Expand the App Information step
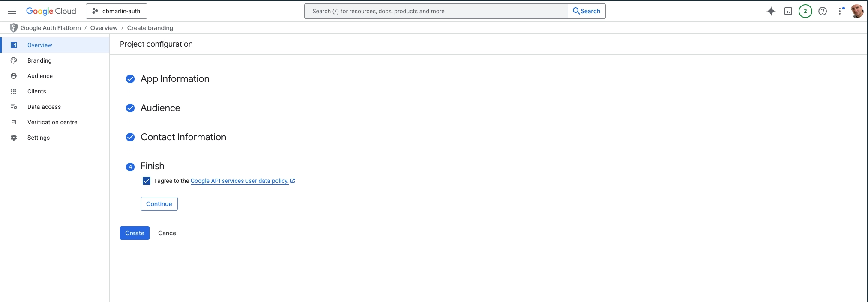 (175, 79)
